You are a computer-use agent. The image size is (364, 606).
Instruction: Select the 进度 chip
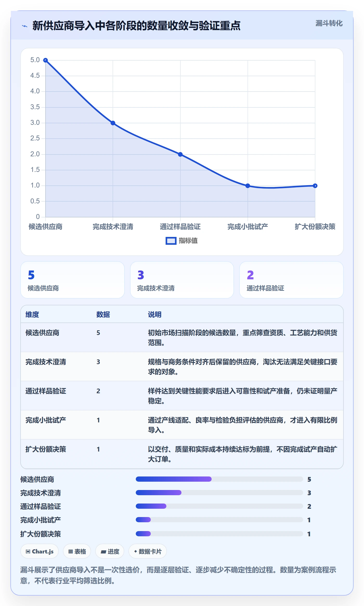coord(110,551)
